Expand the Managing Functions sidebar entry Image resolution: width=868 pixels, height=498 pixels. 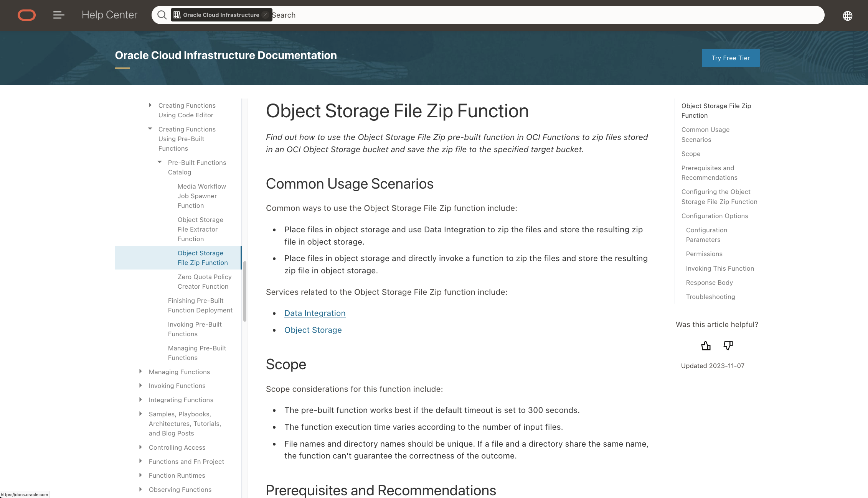pyautogui.click(x=140, y=371)
